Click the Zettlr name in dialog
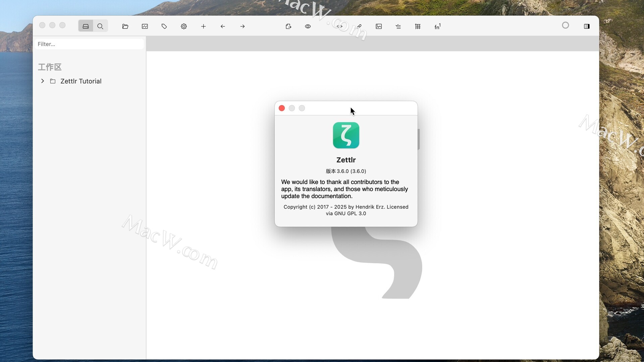 point(346,160)
